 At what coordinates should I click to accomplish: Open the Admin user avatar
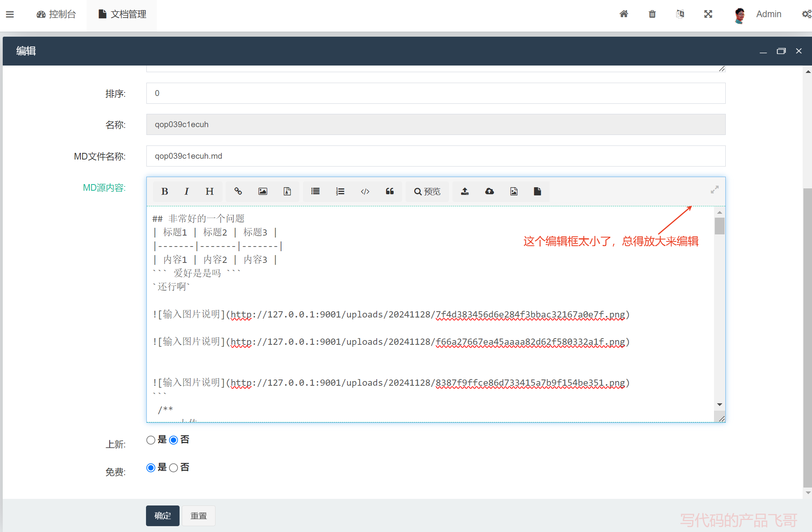click(x=739, y=15)
